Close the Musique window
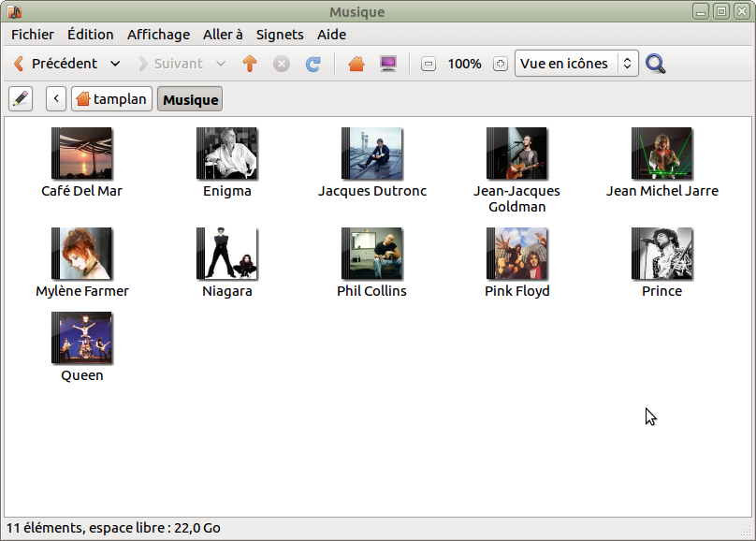 [x=742, y=11]
